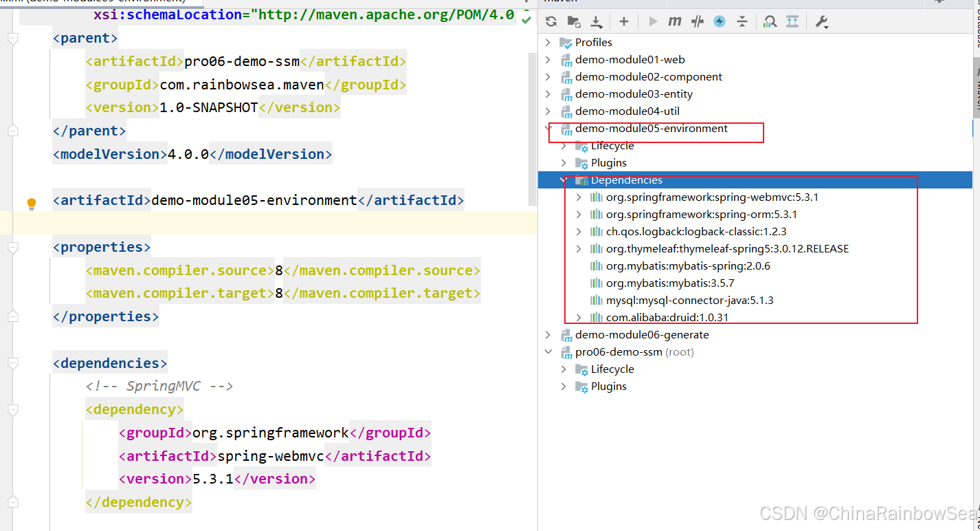This screenshot has height=531, width=980.
Task: Expand thymeleaf-spring5 dependency
Action: click(579, 249)
